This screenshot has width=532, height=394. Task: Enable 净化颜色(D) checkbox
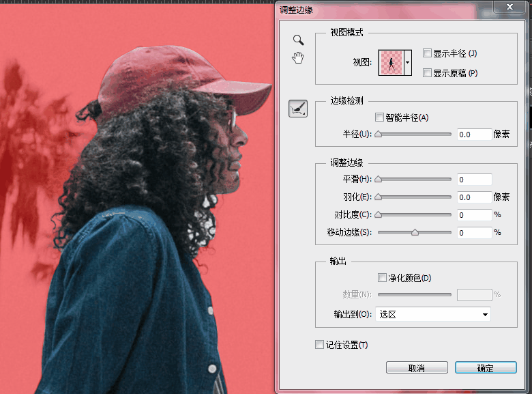382,277
